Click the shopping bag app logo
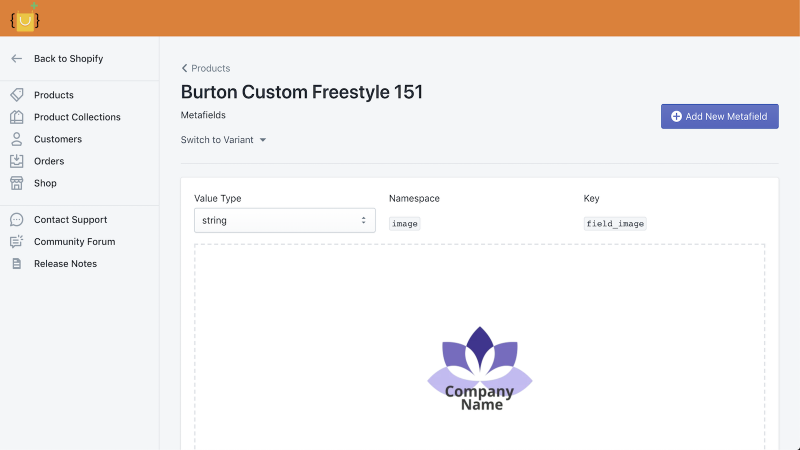This screenshot has height=450, width=800. pos(25,18)
